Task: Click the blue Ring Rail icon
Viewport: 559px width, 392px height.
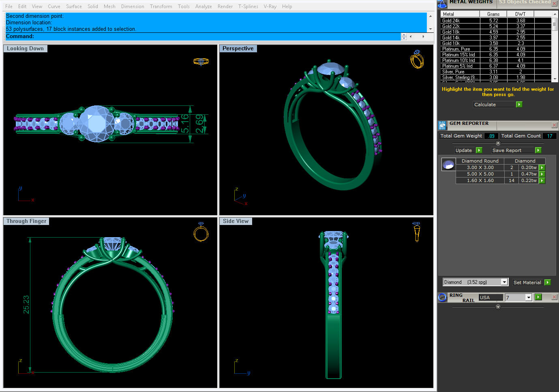Action: tap(442, 298)
